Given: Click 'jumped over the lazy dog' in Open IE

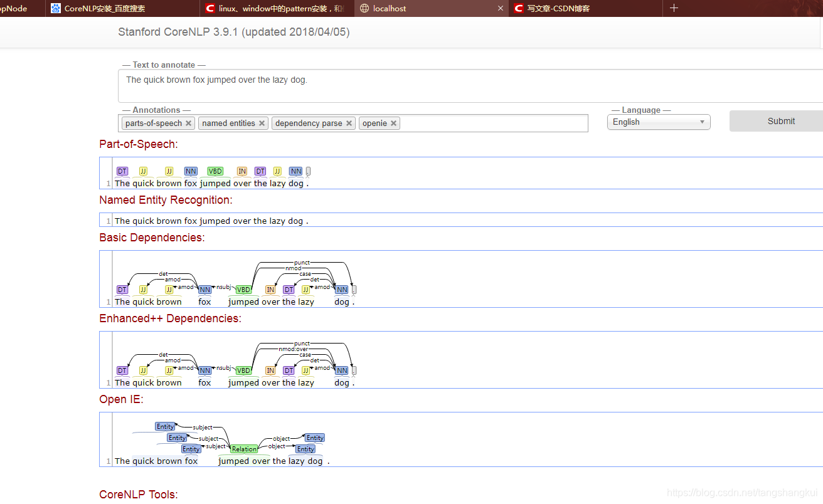Looking at the screenshot, I should 270,461.
